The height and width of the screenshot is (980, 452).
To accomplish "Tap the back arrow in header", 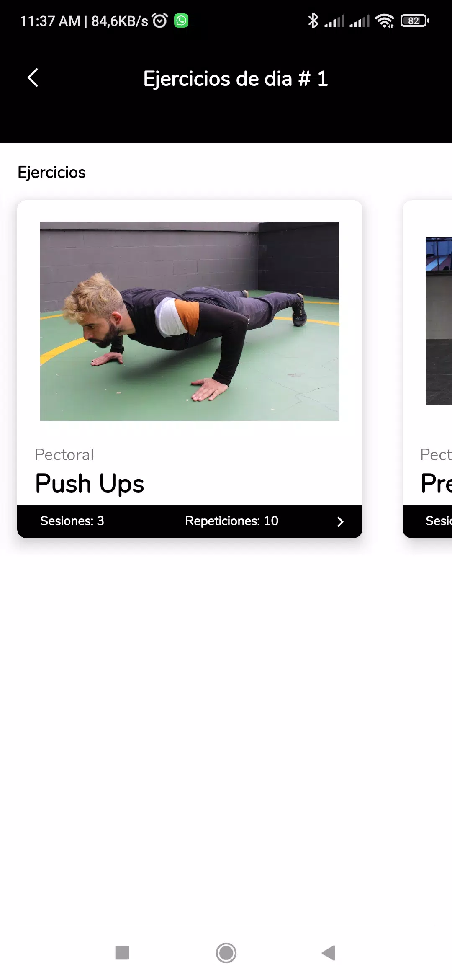I will (x=33, y=78).
